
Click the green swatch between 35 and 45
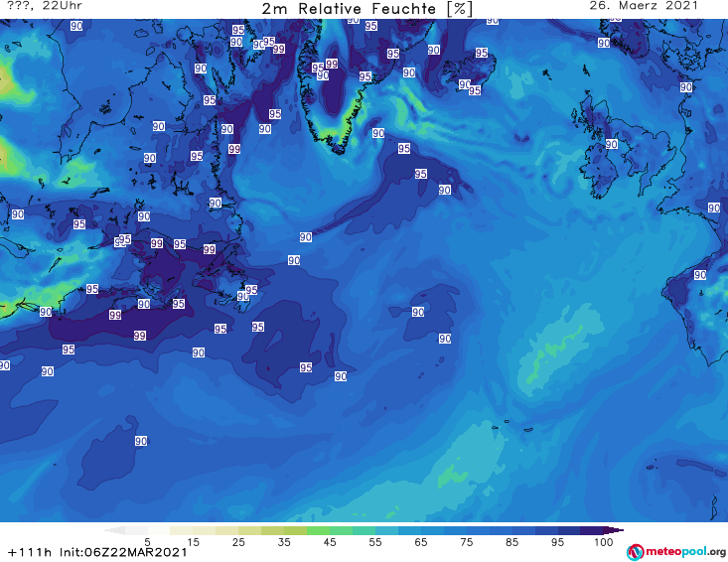[x=318, y=530]
